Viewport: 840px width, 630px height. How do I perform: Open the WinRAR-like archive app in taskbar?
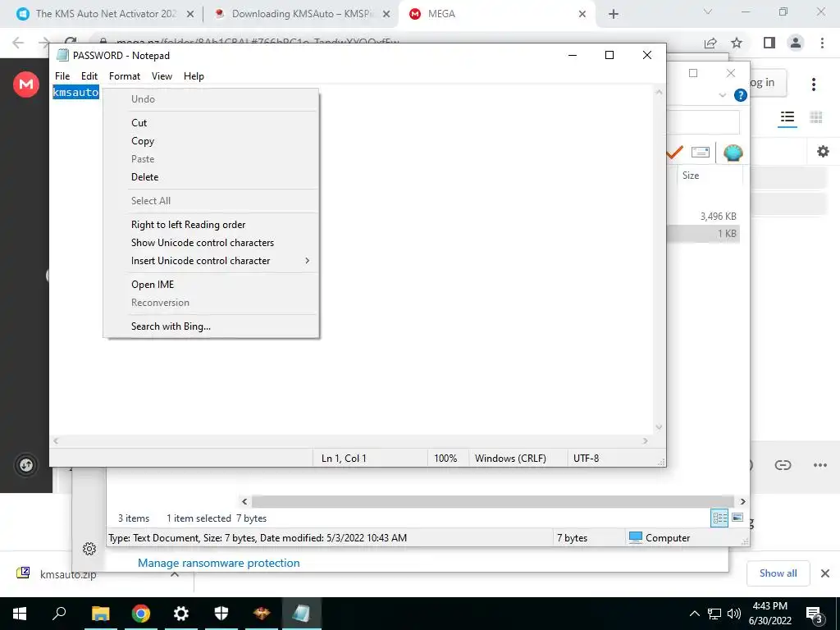click(x=262, y=614)
